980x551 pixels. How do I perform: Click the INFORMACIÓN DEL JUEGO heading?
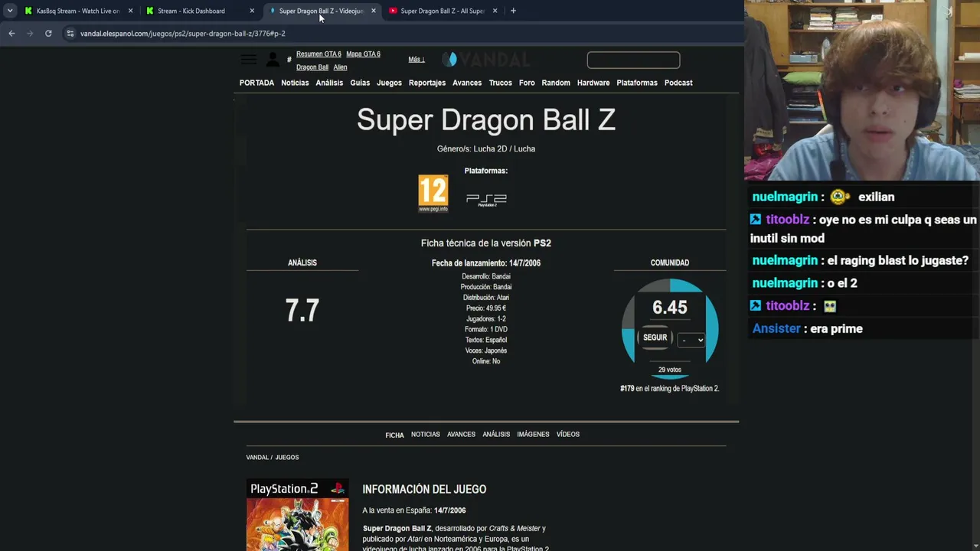(424, 490)
